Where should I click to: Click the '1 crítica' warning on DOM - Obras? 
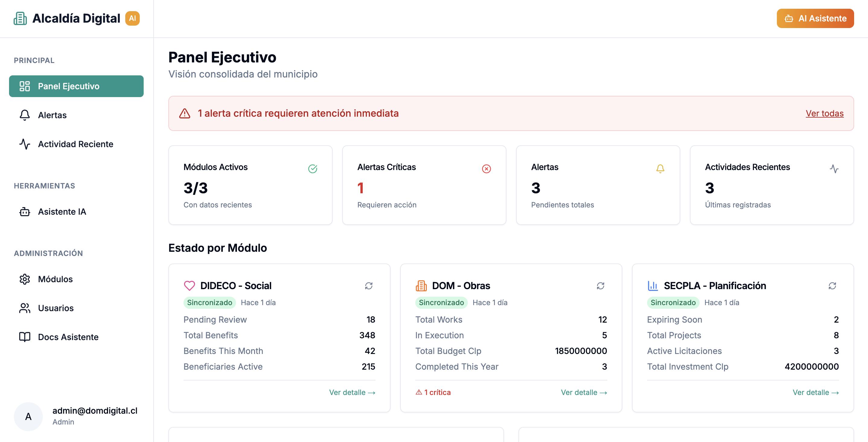tap(433, 393)
